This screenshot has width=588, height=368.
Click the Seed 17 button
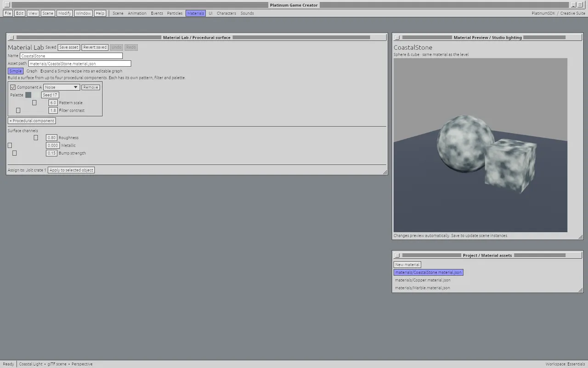click(x=50, y=95)
